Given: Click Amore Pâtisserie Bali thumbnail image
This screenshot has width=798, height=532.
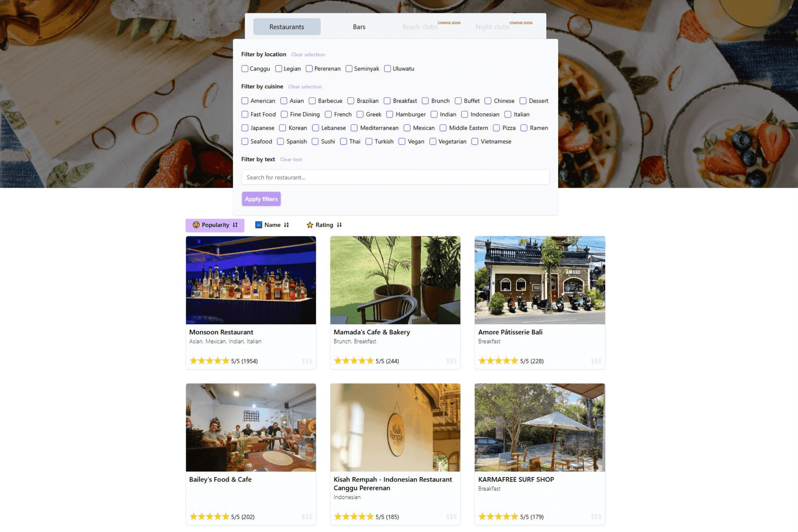Looking at the screenshot, I should point(540,280).
